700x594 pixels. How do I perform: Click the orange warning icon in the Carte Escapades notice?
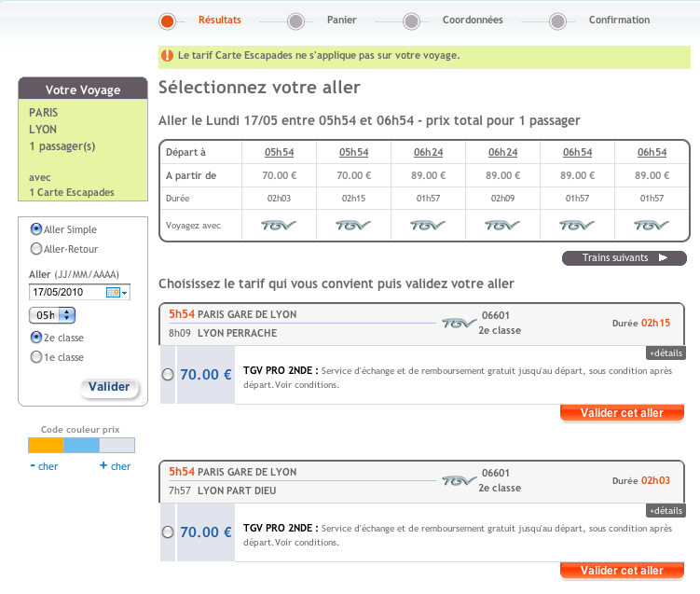tap(168, 56)
